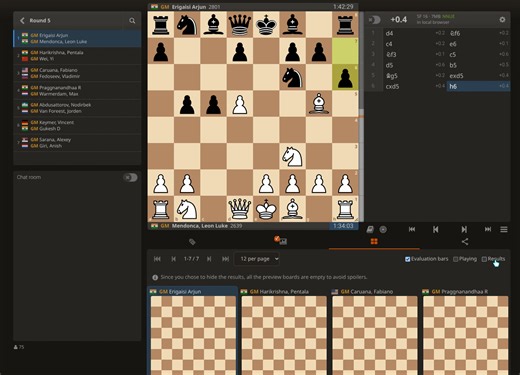Click highlighted move h6
This screenshot has height=375, width=520.
(x=478, y=87)
